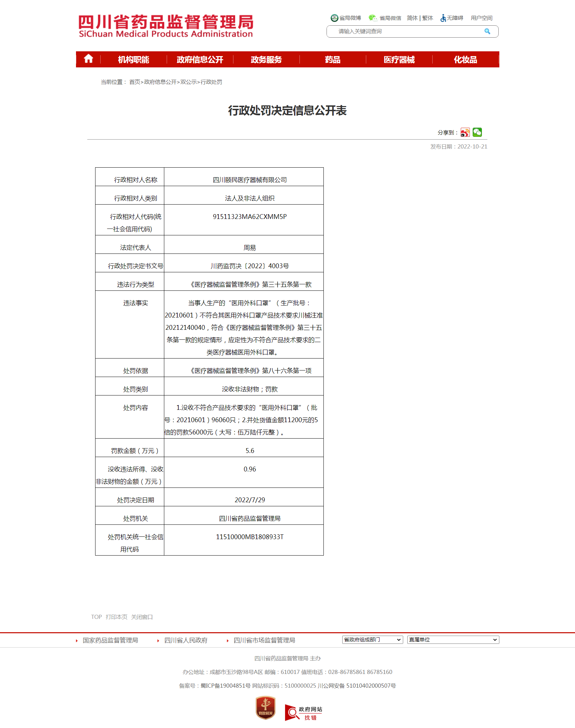Open the 政务服务 menu
The image size is (575, 728).
[266, 60]
